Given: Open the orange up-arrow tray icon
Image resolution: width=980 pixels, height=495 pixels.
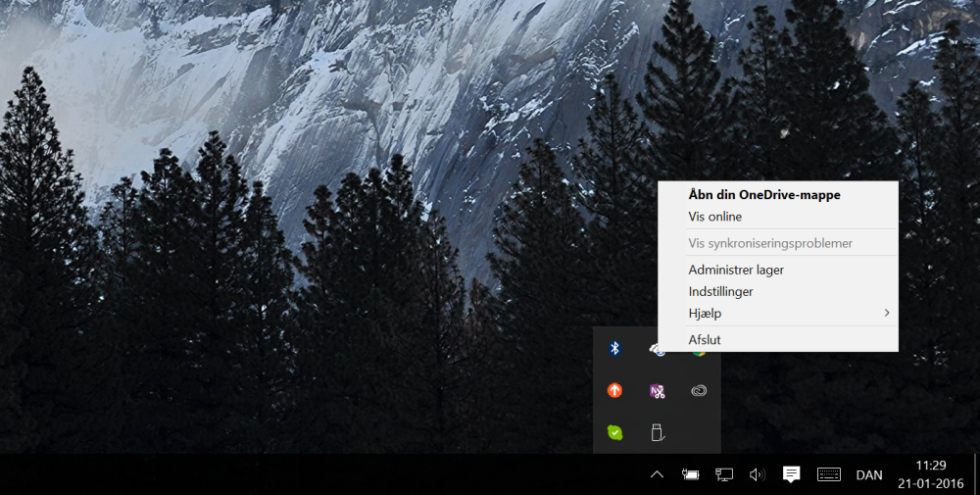Looking at the screenshot, I should [614, 390].
